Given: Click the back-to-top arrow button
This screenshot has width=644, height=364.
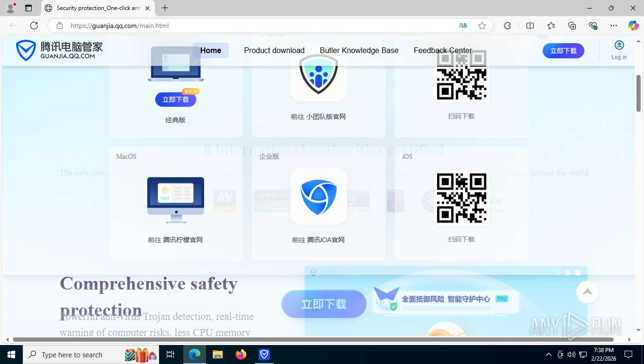Looking at the screenshot, I should click(588, 292).
